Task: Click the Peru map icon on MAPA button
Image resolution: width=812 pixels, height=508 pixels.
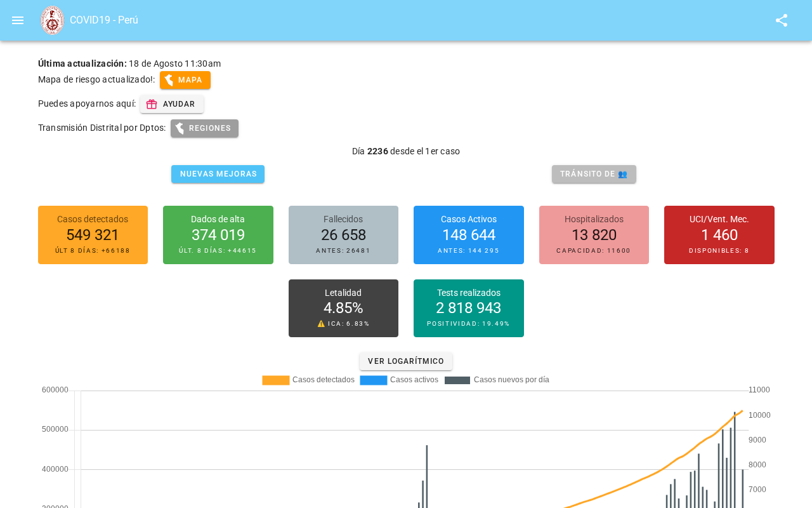Action: click(169, 80)
